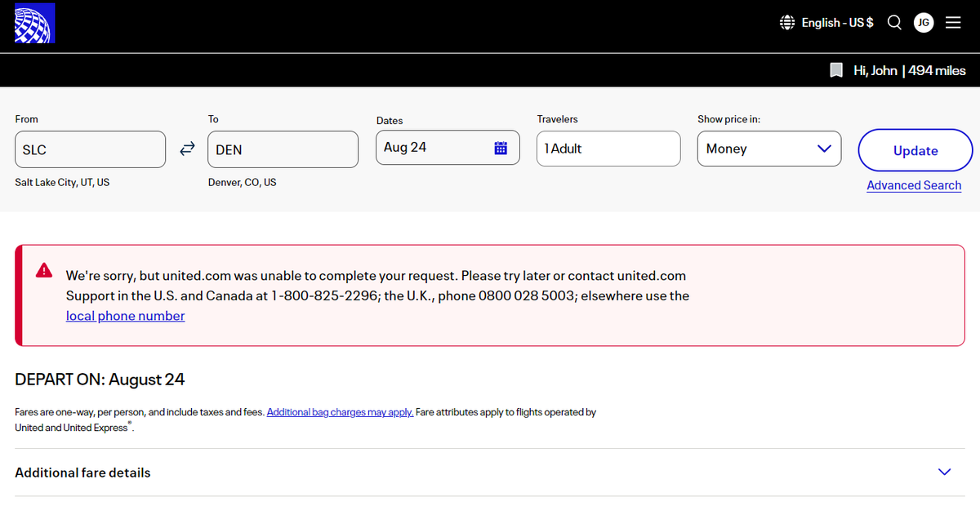This screenshot has width=980, height=524.
Task: Click the red warning triangle icon
Action: [44, 272]
